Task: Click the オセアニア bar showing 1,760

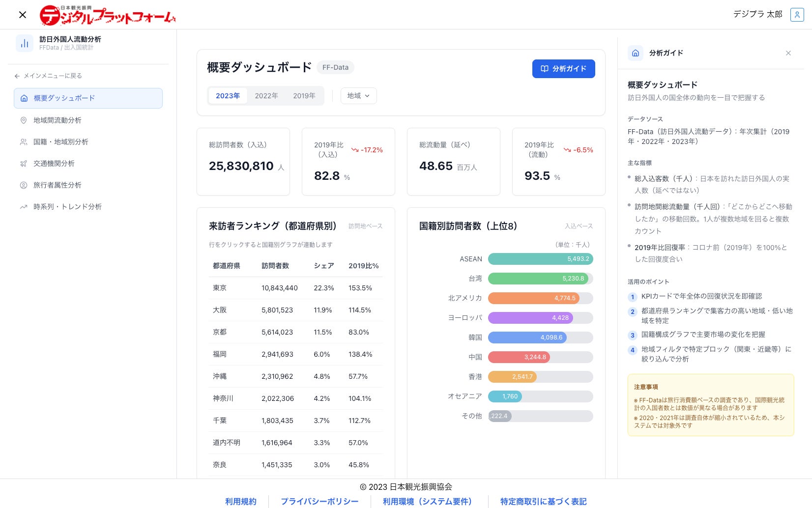Action: 505,396
